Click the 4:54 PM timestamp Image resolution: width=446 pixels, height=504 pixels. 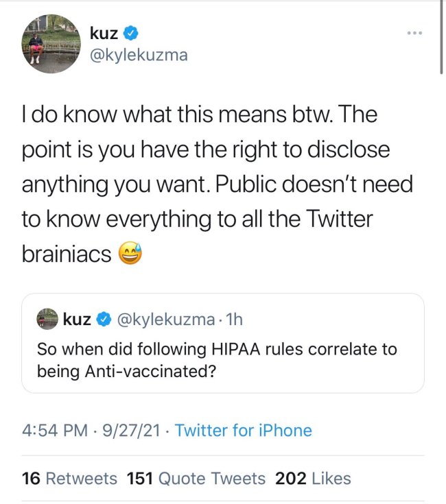coord(55,431)
